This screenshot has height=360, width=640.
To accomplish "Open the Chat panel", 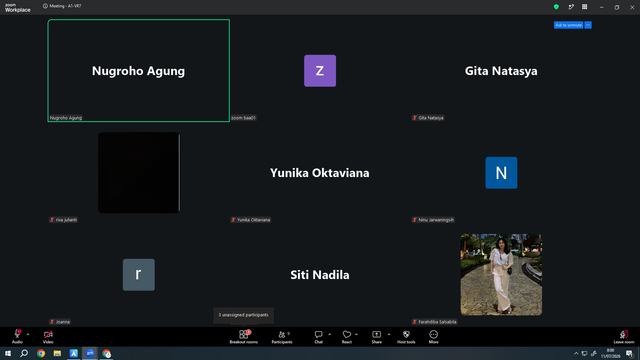I will coord(318,337).
